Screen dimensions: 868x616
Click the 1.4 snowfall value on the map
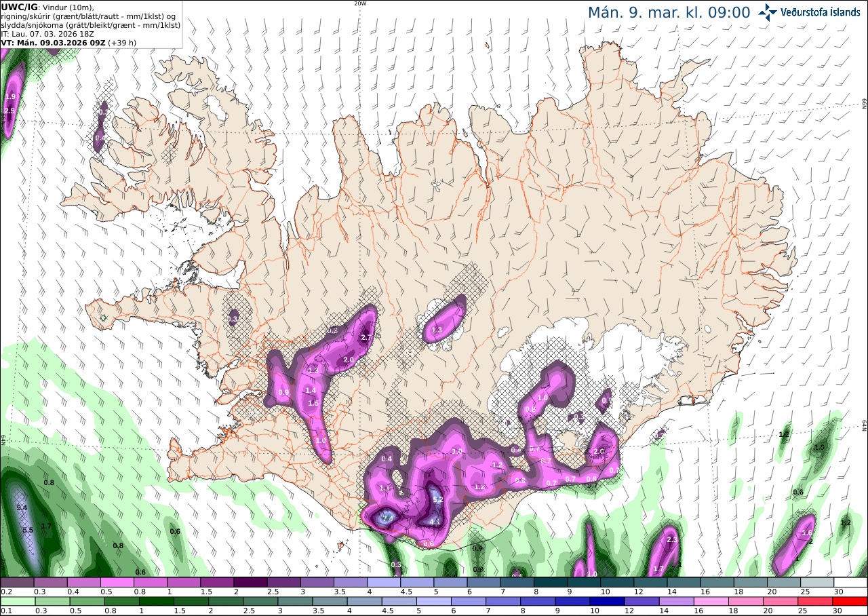coord(311,390)
